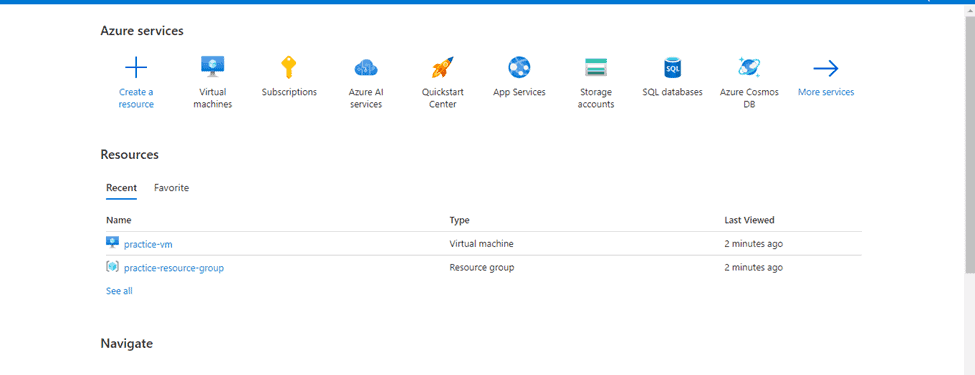Open the App Services globe icon

[x=519, y=67]
